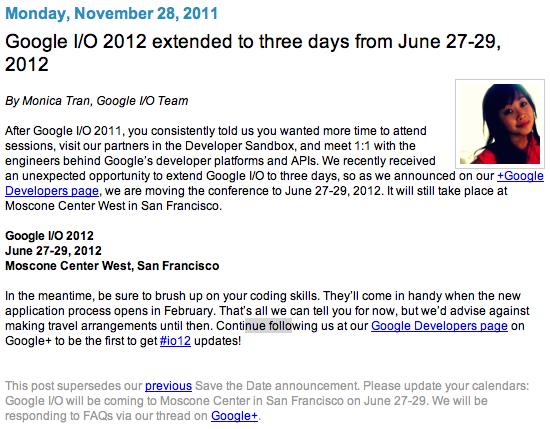Image resolution: width=550 pixels, height=429 pixels.
Task: Open the +Google Developers page link in first paragraph
Action: (520, 176)
